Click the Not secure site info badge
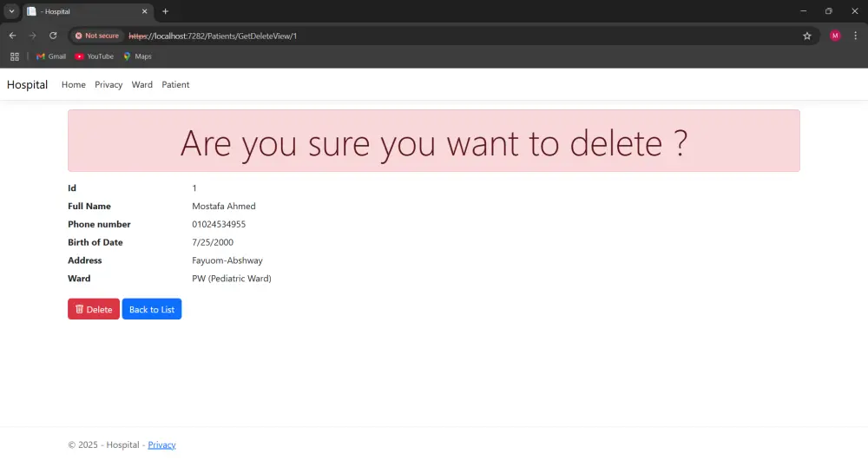This screenshot has height=461, width=868. [97, 36]
